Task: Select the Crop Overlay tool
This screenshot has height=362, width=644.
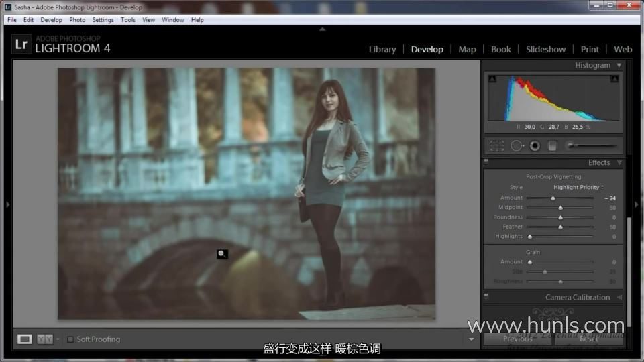Action: [x=497, y=145]
